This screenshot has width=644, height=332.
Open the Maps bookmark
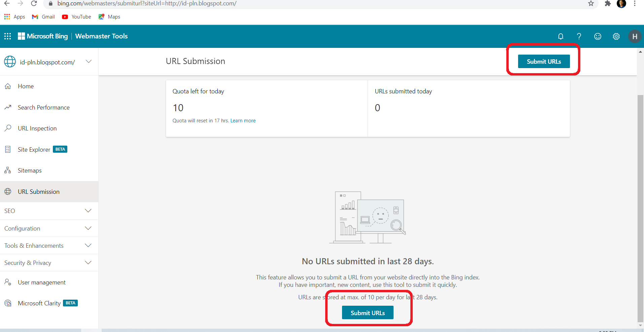click(x=109, y=17)
